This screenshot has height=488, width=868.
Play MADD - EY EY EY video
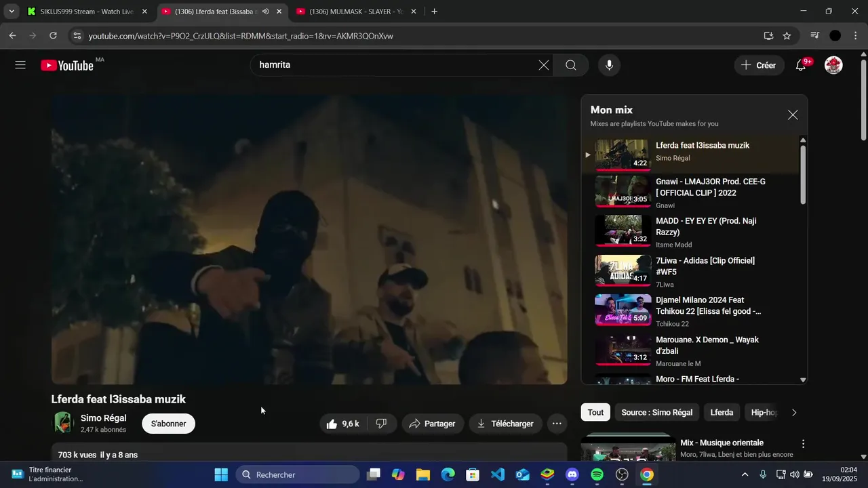690,232
